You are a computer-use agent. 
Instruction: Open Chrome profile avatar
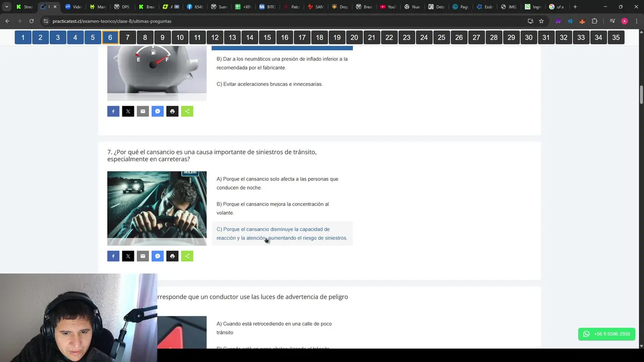point(624,21)
